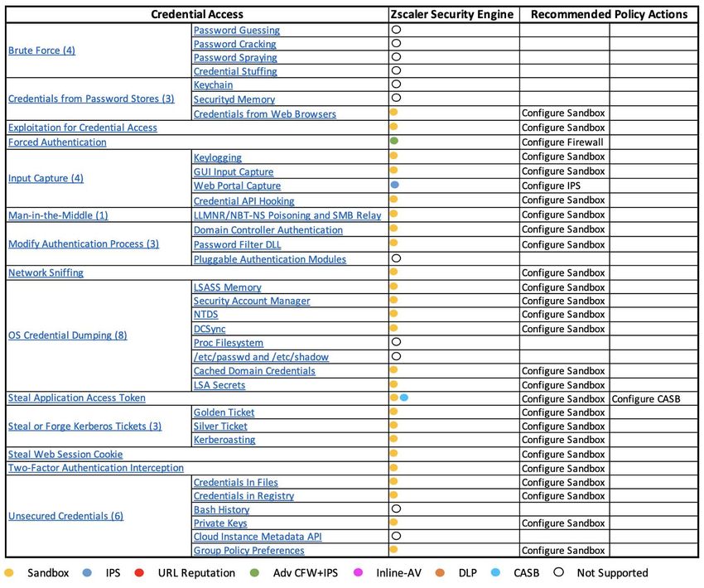
Task: Click the Password Spraying technique link
Action: [235, 57]
